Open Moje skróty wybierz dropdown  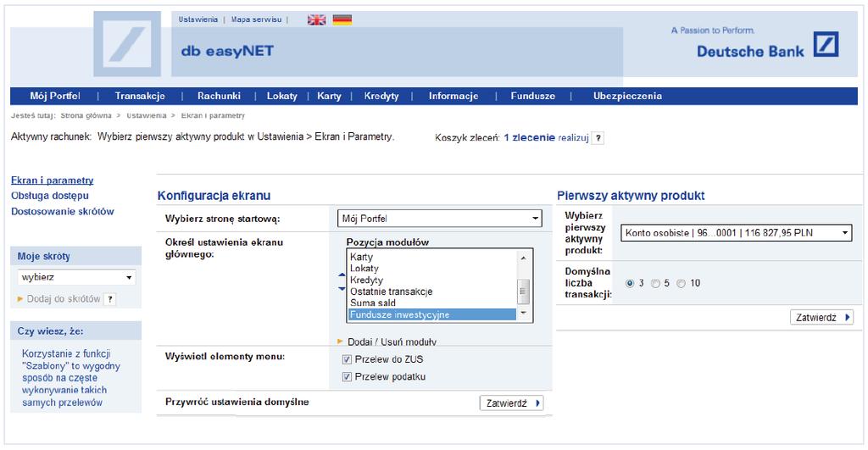(x=76, y=277)
